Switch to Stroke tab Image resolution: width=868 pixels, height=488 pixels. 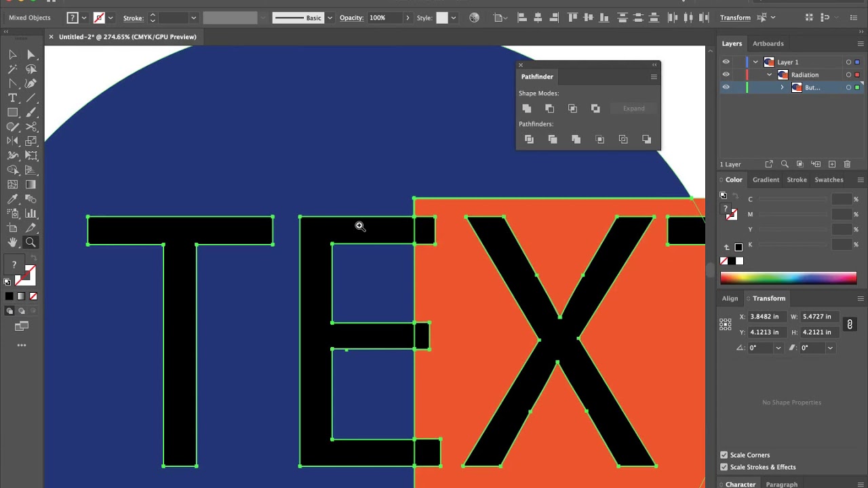point(797,180)
